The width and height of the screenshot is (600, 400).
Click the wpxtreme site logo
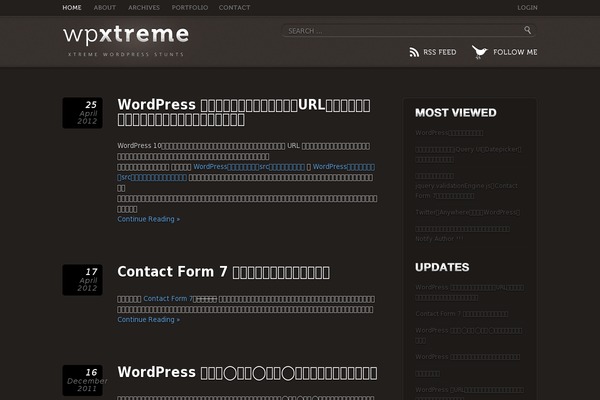pos(126,34)
